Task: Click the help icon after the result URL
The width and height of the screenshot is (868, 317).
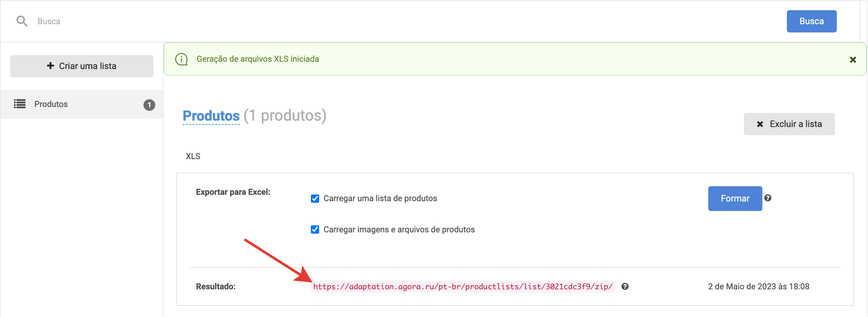Action: 625,286
